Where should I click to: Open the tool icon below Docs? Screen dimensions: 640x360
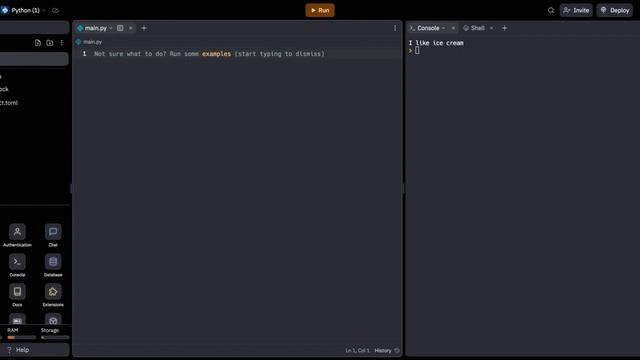17,321
